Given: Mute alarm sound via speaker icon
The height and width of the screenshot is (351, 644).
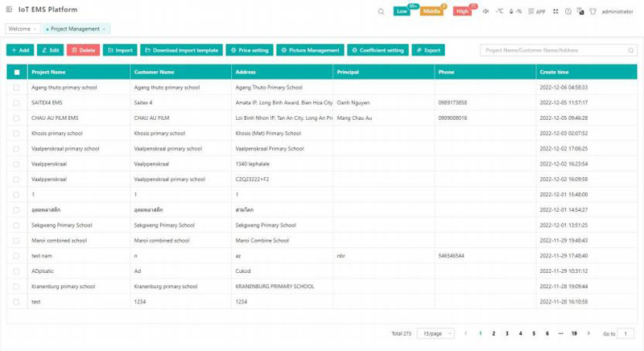Looking at the screenshot, I should [x=487, y=11].
